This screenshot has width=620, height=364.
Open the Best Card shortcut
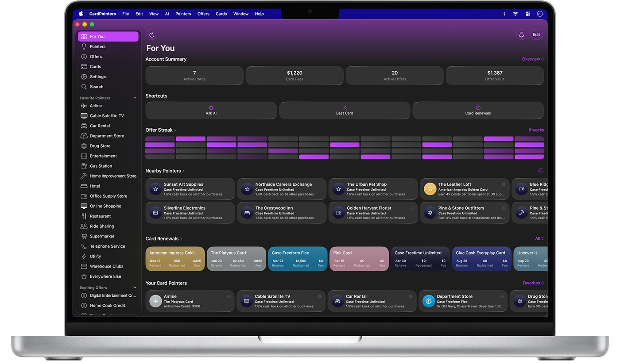point(345,110)
